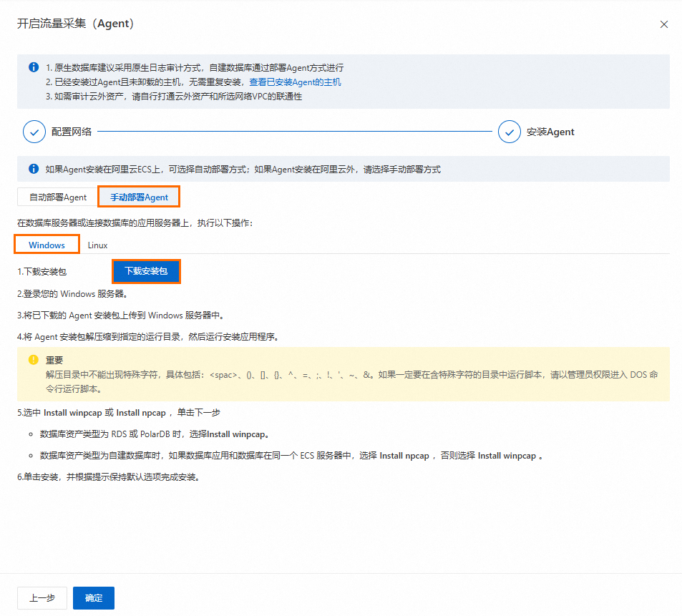The height and width of the screenshot is (616, 682).
Task: Click the 配置网络 step label
Action: click(72, 132)
